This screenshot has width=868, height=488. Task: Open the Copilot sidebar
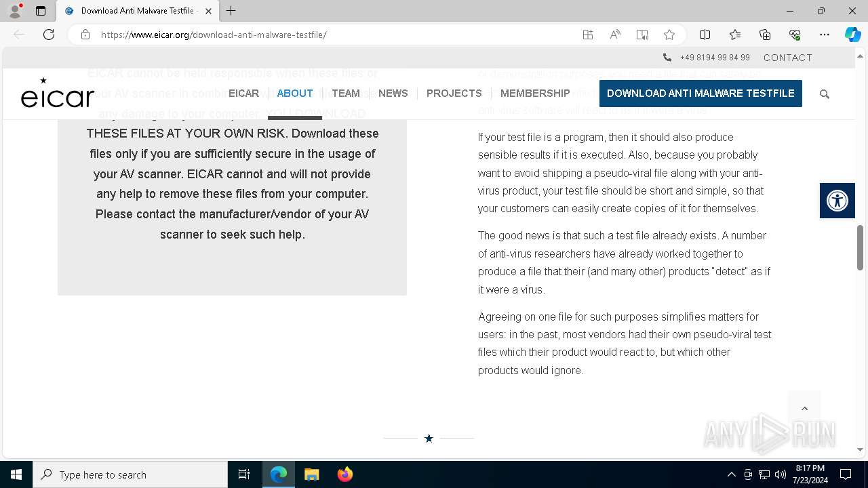click(x=852, y=35)
